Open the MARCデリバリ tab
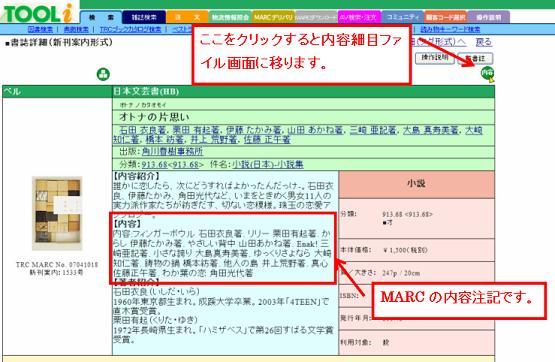The width and height of the screenshot is (555, 362). pyautogui.click(x=273, y=17)
